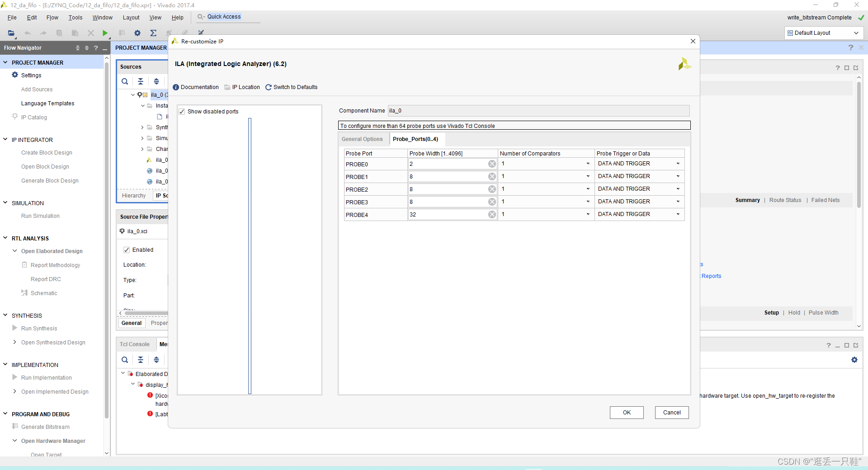Open the Documentation info link
Screen dimensions: 868x470
click(x=196, y=87)
